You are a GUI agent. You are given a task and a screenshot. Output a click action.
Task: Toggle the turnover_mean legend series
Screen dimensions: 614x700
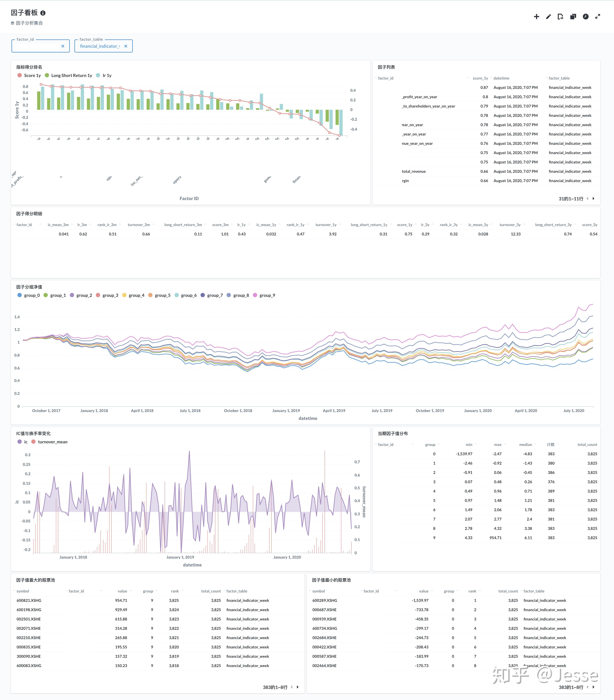pyautogui.click(x=52, y=442)
